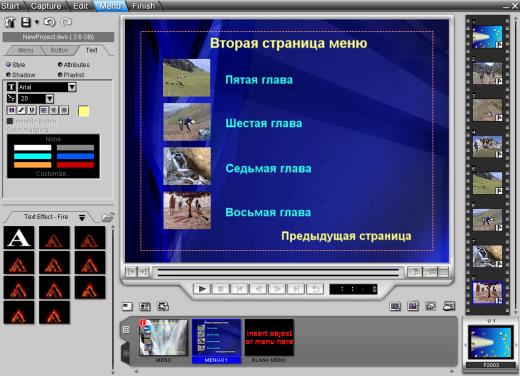Screen dimensions: 520x376
Task: Click the Play button in preview controls
Action: point(202,289)
